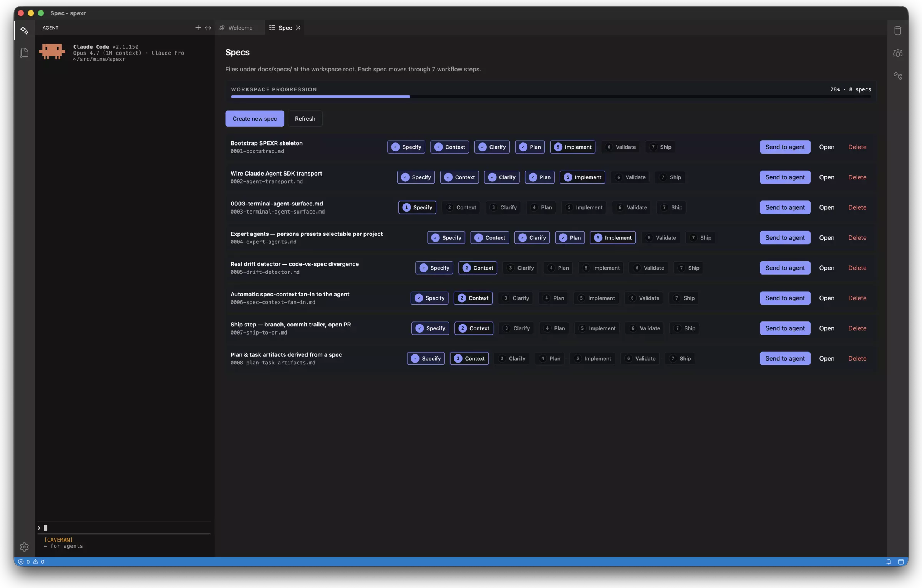The image size is (922, 588).
Task: Select Clarify step for Automatic spec-context fan-in
Action: tap(516, 298)
